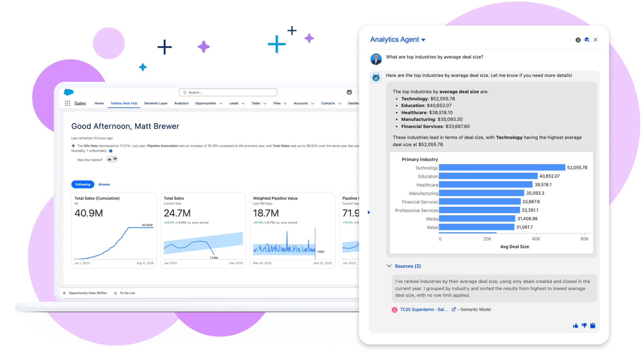
Task: Click the sparkle icon before Win Rate summary
Action: click(x=73, y=146)
